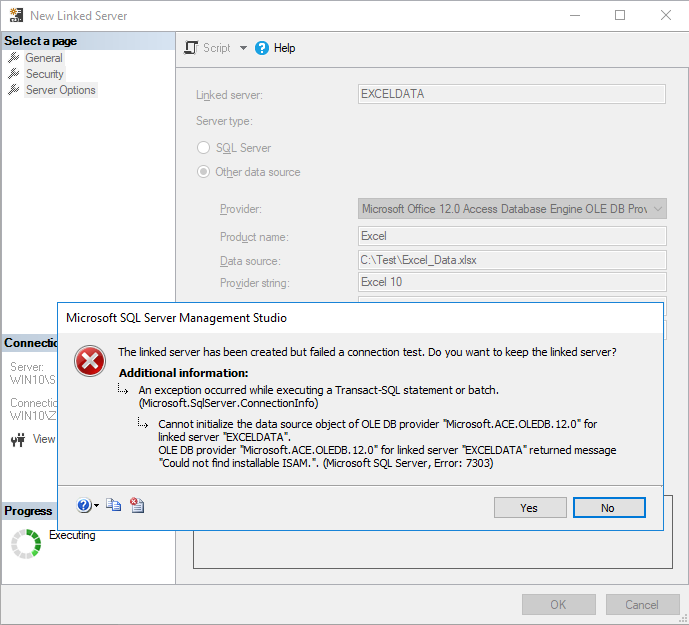Choose the SQL Server radio button

coord(203,148)
